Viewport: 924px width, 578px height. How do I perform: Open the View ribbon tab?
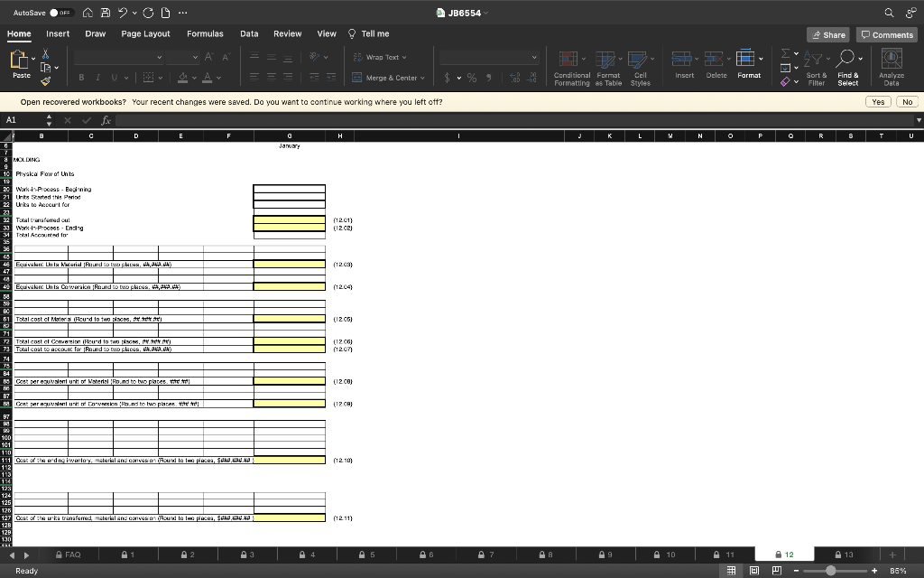coord(327,33)
